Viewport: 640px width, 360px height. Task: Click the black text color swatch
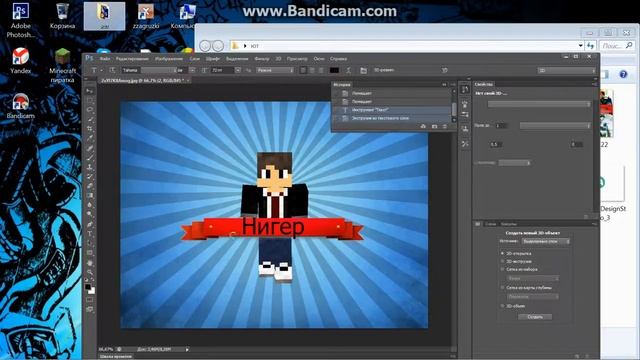point(334,70)
